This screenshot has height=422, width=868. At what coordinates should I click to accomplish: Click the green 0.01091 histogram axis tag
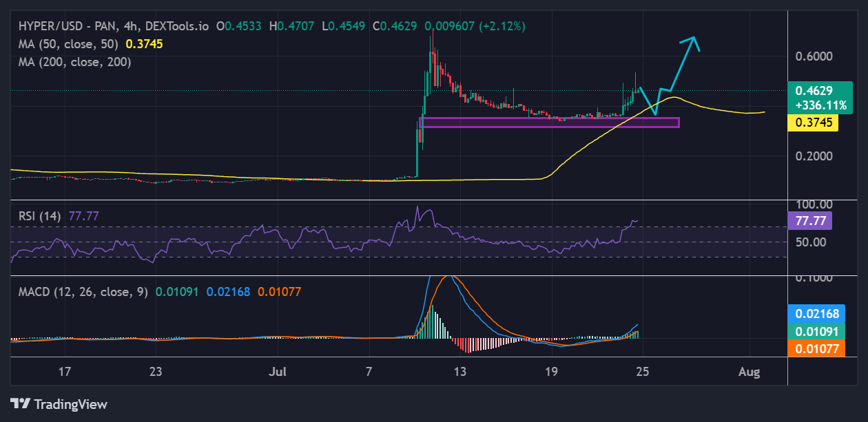coord(817,331)
